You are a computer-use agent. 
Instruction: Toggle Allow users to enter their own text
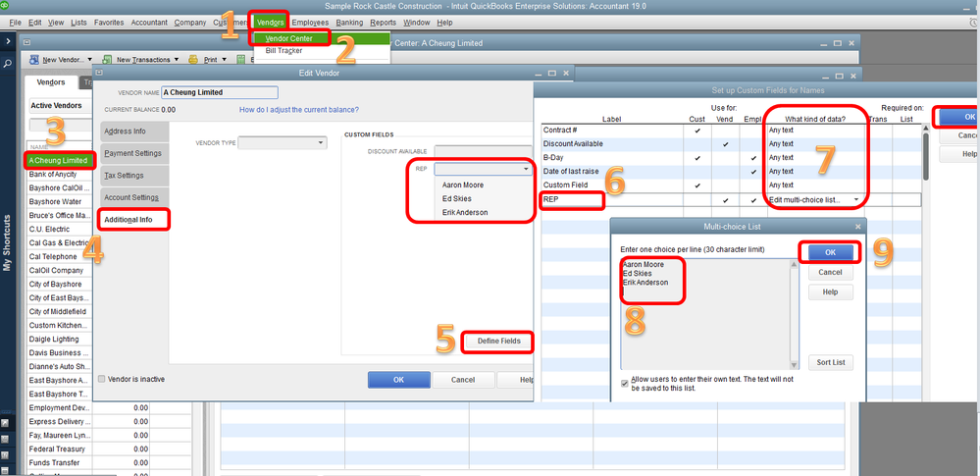click(x=624, y=384)
